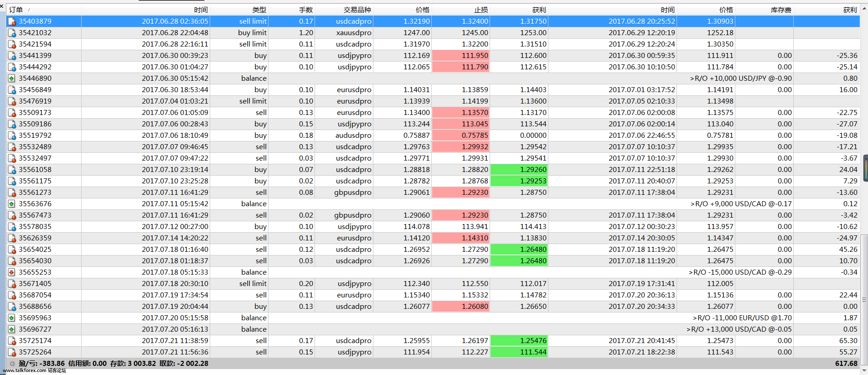Click the order icon for 35561058
The height and width of the screenshot is (375, 868).
click(x=12, y=170)
